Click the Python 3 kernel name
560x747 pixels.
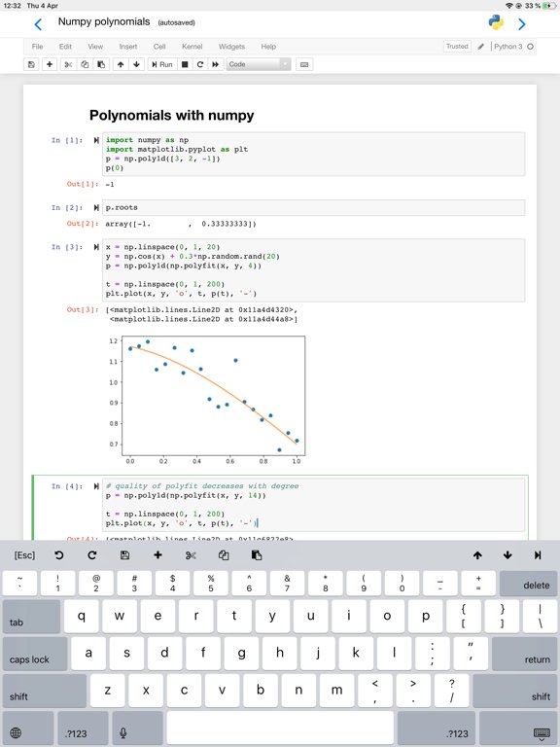tap(507, 47)
